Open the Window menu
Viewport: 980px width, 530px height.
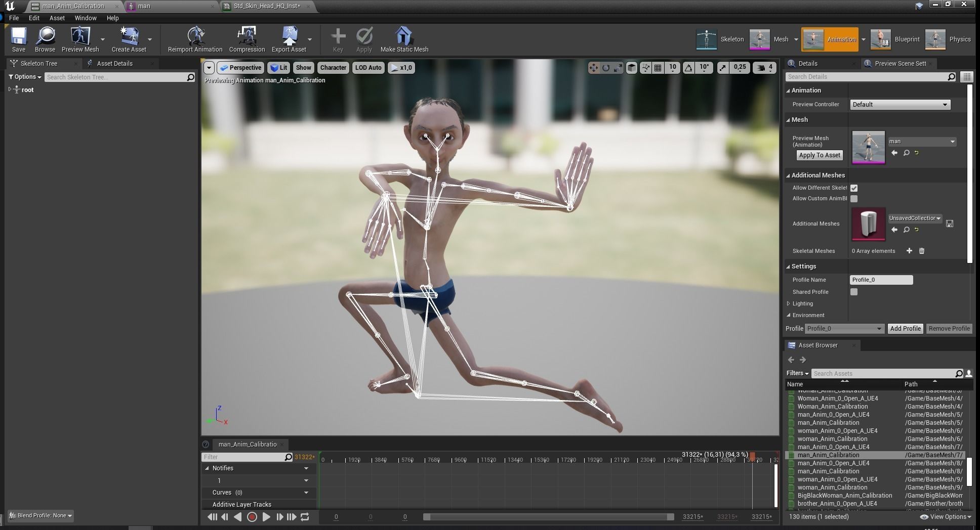[x=86, y=18]
